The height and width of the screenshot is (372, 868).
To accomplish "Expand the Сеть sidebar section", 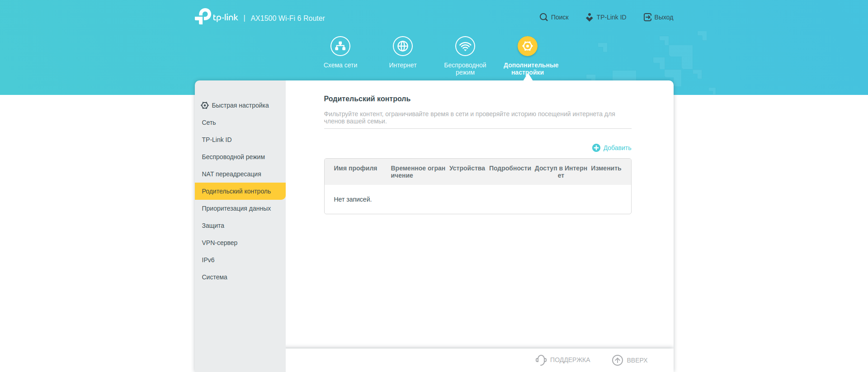I will click(209, 122).
